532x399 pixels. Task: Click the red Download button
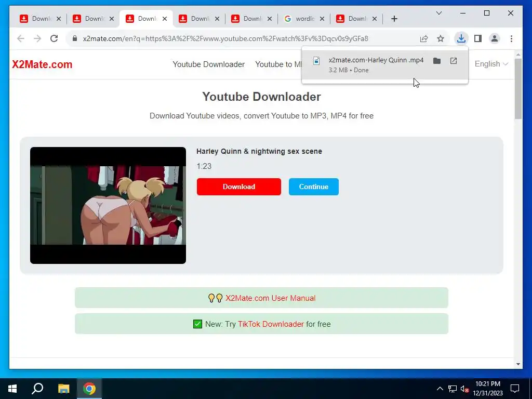(238, 187)
